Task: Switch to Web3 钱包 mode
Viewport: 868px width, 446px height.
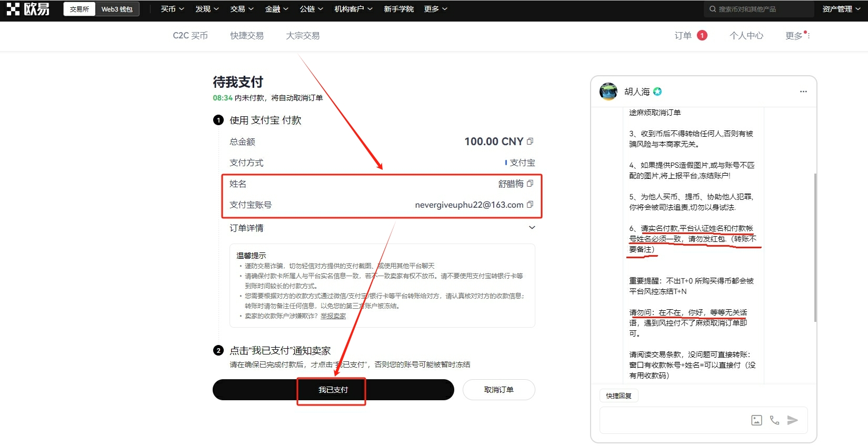Action: click(x=117, y=9)
